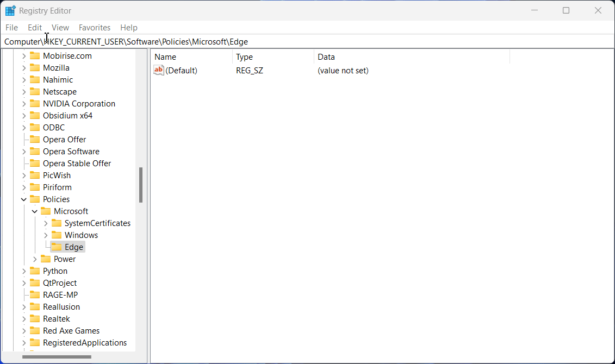
Task: Select the Realtek key label
Action: click(x=57, y=319)
